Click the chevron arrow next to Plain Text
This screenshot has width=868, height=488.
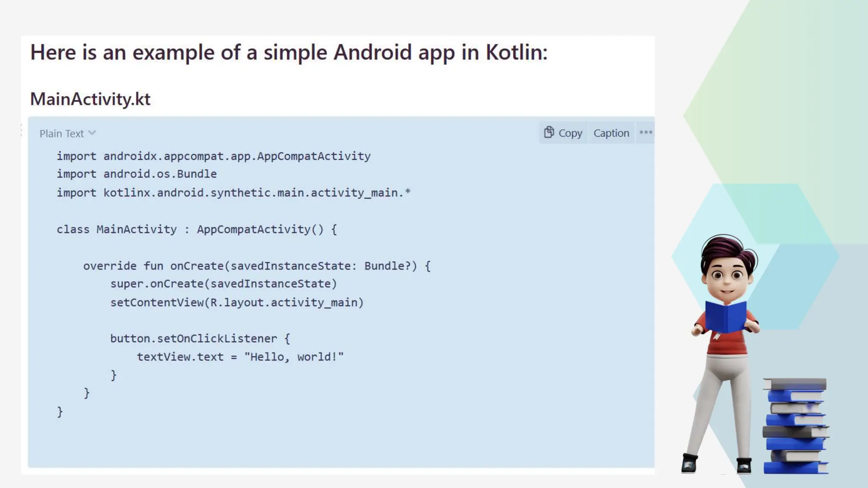pos(92,133)
